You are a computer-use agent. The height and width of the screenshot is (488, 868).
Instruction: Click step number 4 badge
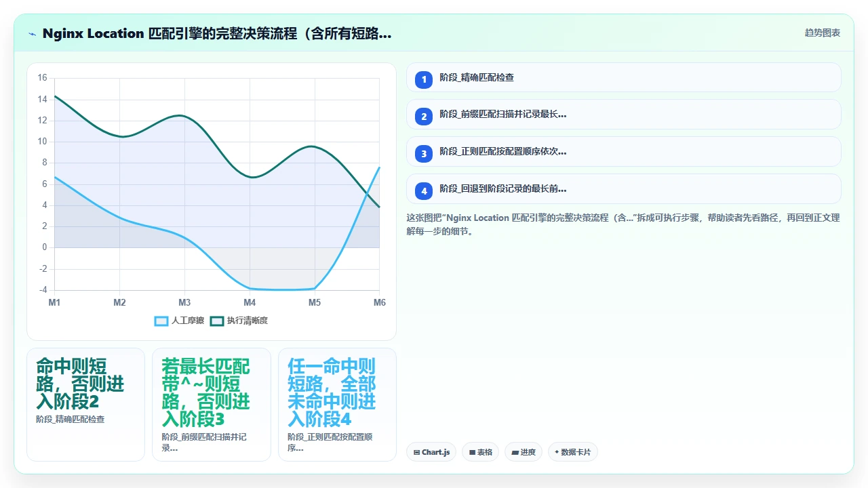[424, 191]
